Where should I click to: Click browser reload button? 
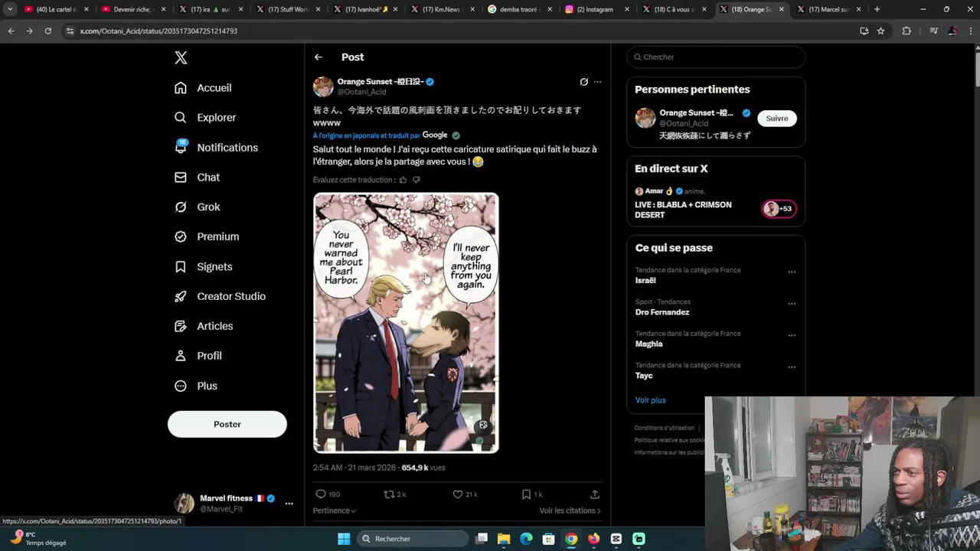tap(47, 31)
